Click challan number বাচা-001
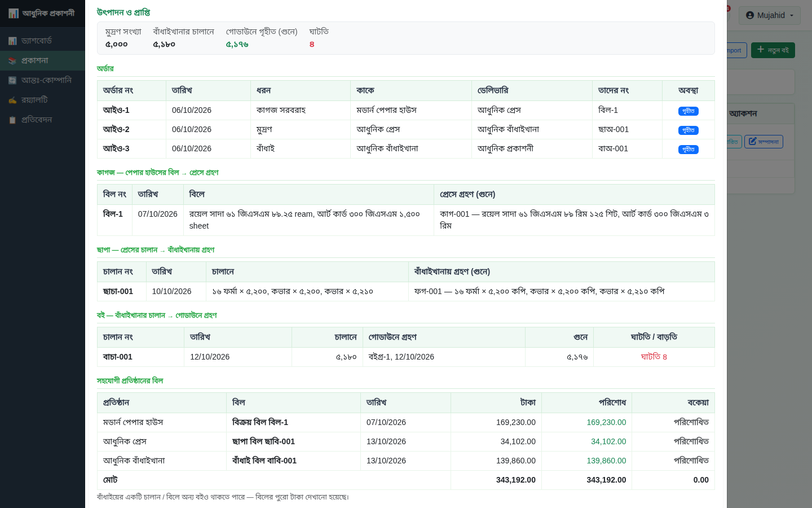The width and height of the screenshot is (812, 508). [118, 357]
